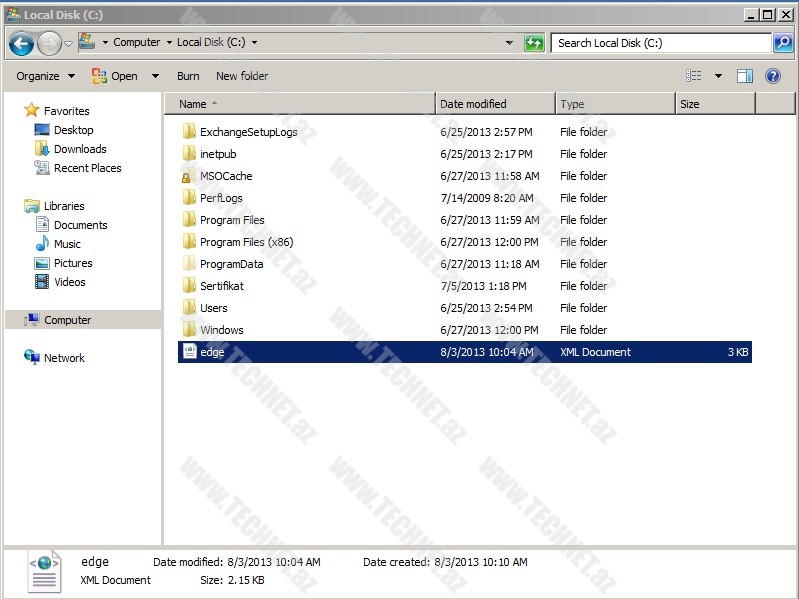Click the edge XML file icon
The width and height of the screenshot is (799, 599).
tap(190, 351)
